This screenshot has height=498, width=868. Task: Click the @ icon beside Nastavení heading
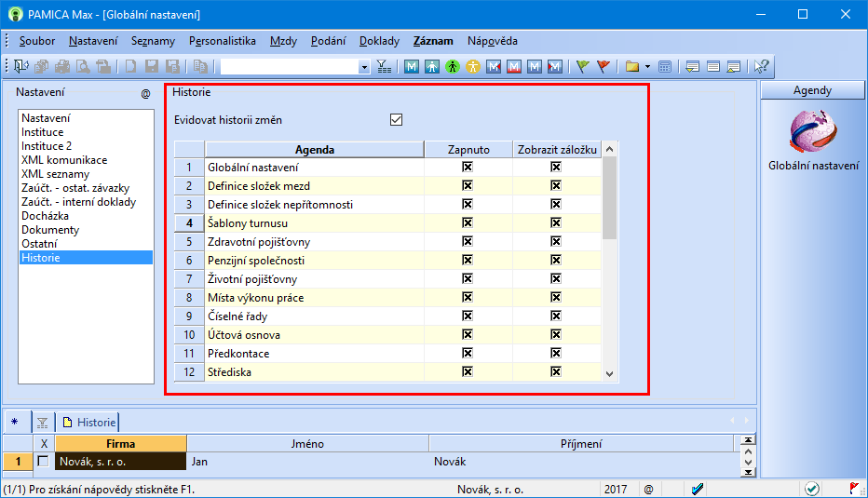(145, 93)
